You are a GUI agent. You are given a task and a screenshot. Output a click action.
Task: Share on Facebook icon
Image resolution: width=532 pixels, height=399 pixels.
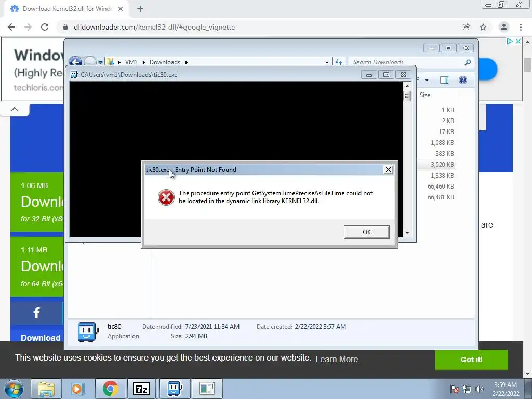[x=37, y=312]
